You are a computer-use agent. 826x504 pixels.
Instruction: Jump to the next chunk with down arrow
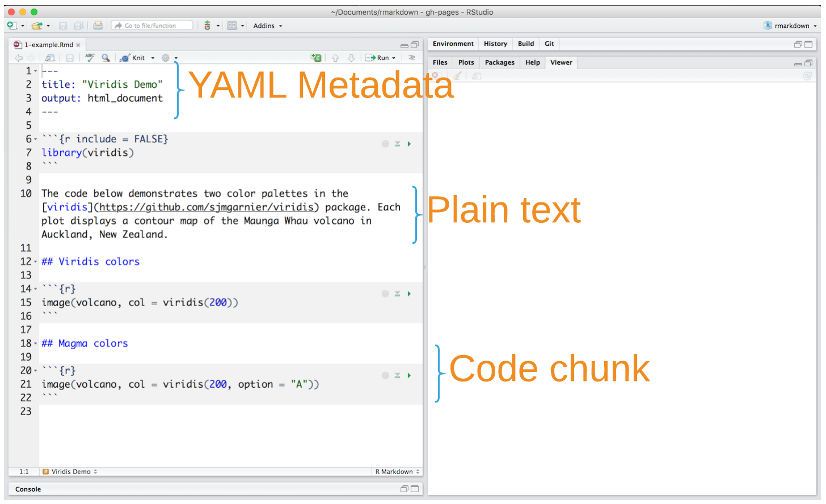click(351, 58)
